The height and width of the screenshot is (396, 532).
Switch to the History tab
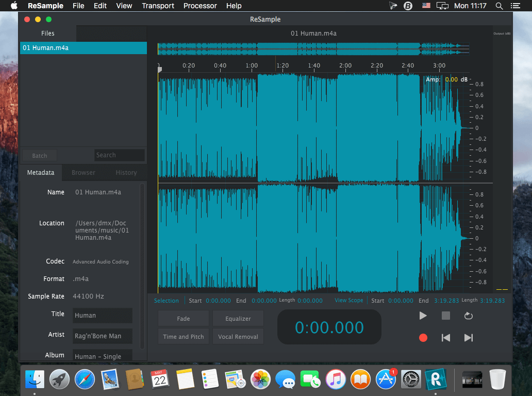coord(126,172)
